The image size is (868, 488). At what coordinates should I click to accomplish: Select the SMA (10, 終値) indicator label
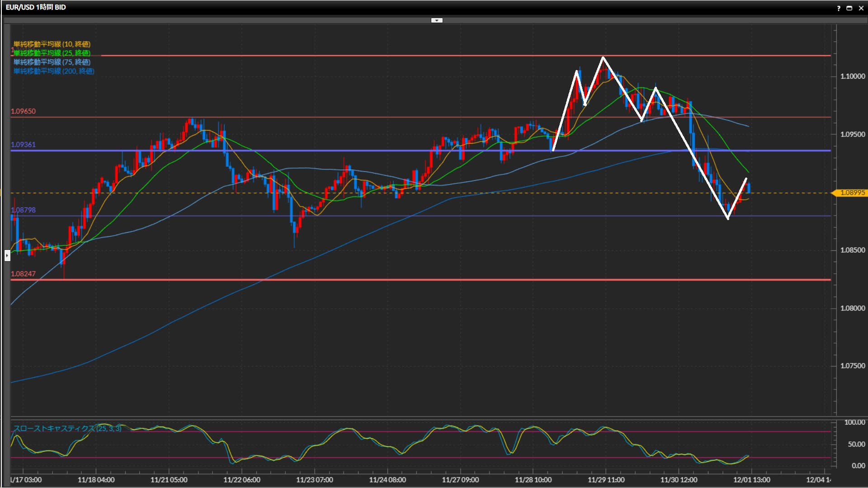(x=52, y=44)
